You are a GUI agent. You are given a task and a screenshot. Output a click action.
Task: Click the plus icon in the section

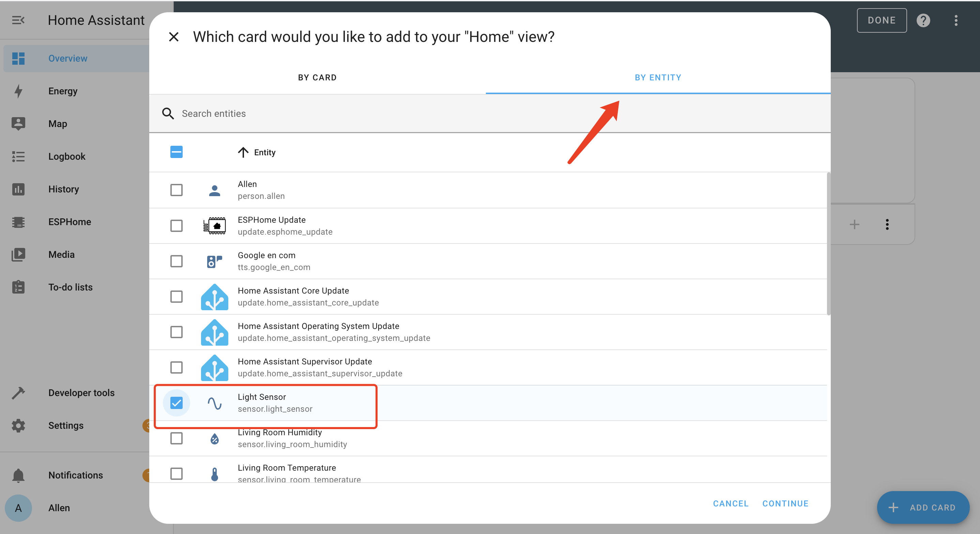(x=855, y=224)
